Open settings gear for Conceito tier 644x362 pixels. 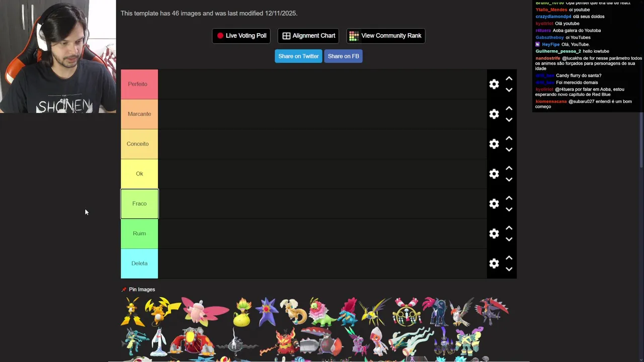[494, 144]
